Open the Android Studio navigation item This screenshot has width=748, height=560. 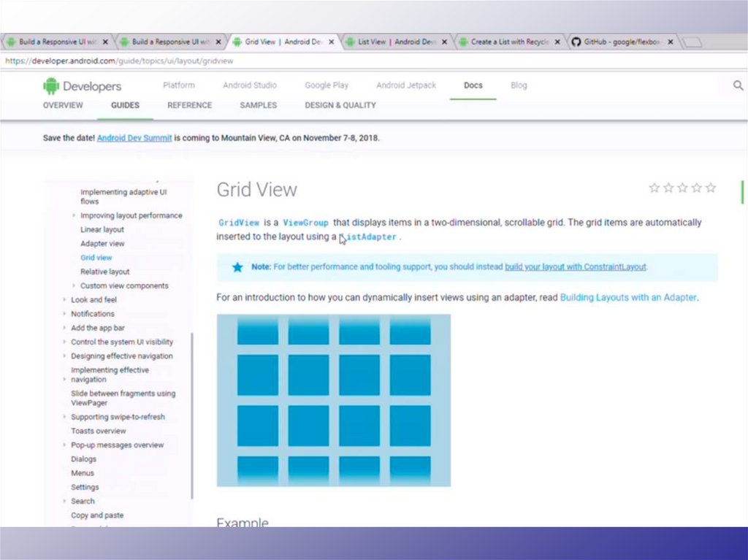pos(250,85)
